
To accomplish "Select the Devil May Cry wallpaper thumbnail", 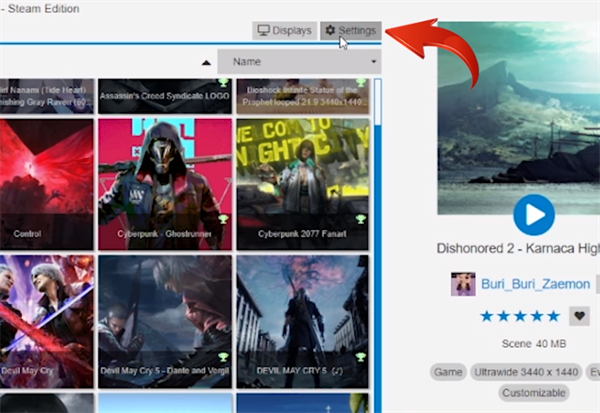I will pos(46,322).
